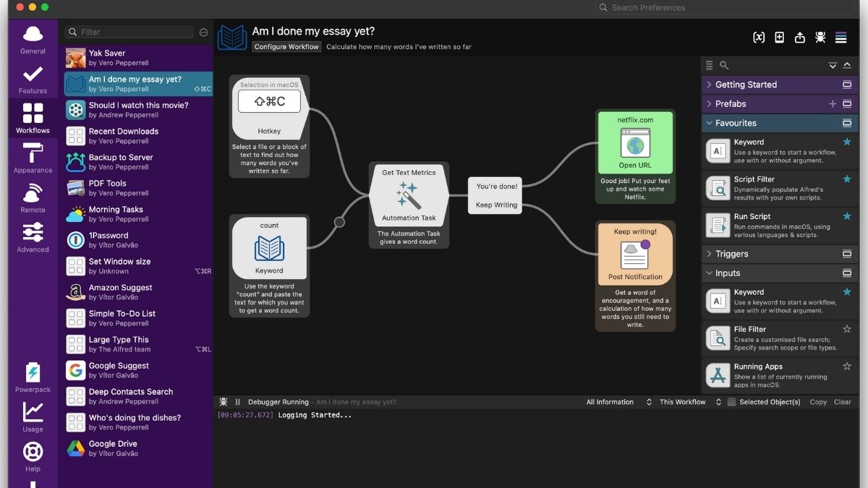Expand the Prefabs section

pos(709,104)
